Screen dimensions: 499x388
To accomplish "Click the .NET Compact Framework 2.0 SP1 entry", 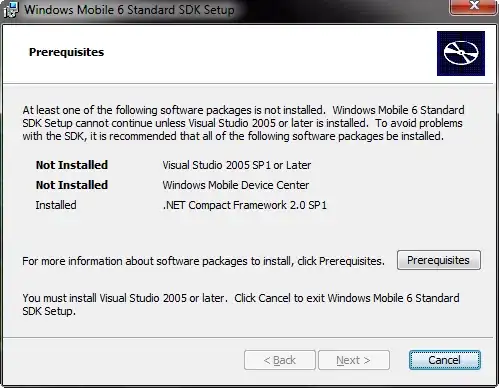I will (245, 205).
